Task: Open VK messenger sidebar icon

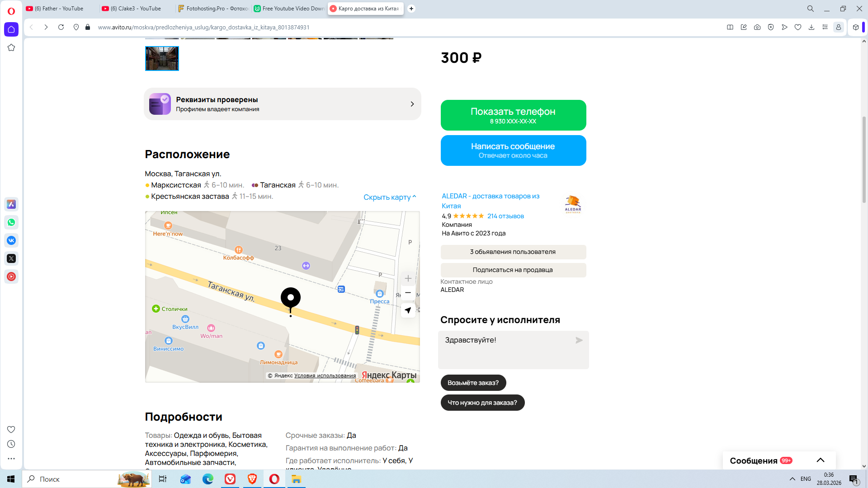Action: [11, 240]
